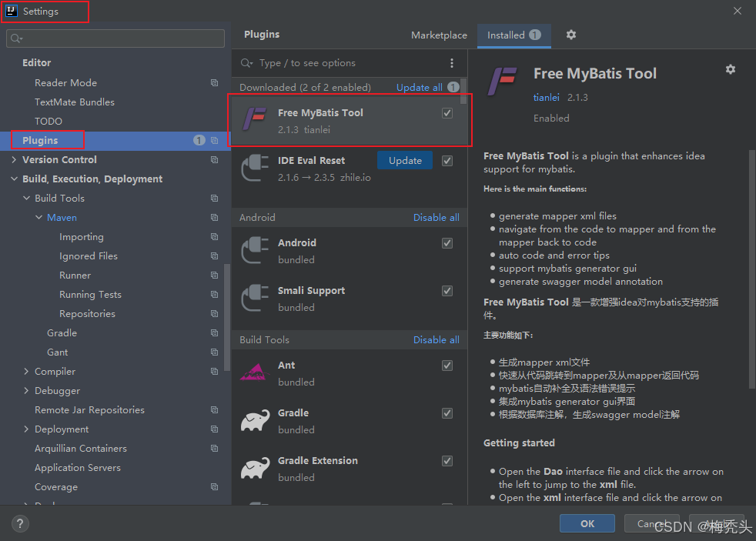Focus the plugin search input field
756x541 pixels.
click(350, 63)
